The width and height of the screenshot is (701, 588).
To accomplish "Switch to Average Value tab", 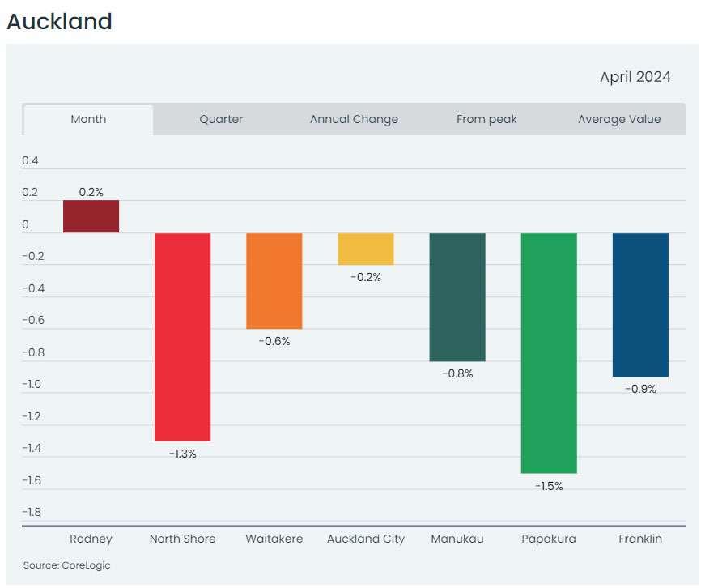I will coord(619,119).
